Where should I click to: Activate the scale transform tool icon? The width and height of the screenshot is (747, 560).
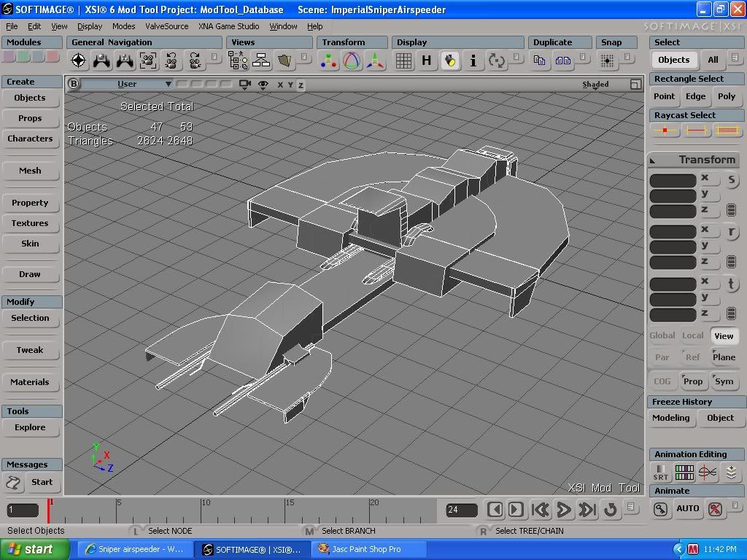click(x=329, y=61)
